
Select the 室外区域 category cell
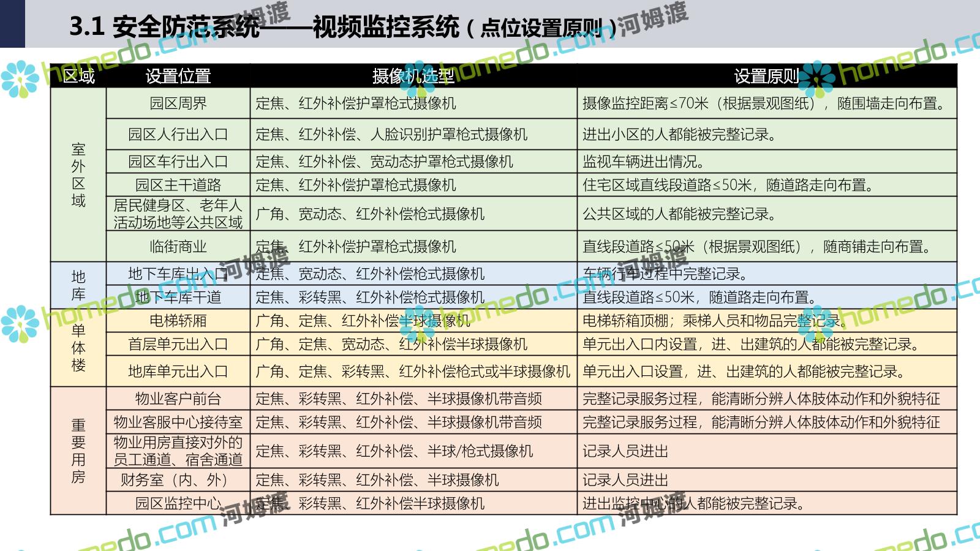click(x=78, y=175)
